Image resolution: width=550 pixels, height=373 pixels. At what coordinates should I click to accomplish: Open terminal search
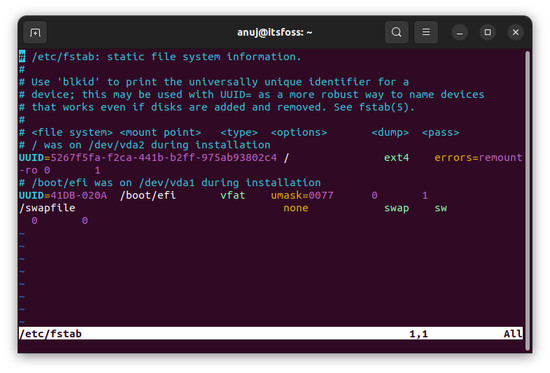396,32
